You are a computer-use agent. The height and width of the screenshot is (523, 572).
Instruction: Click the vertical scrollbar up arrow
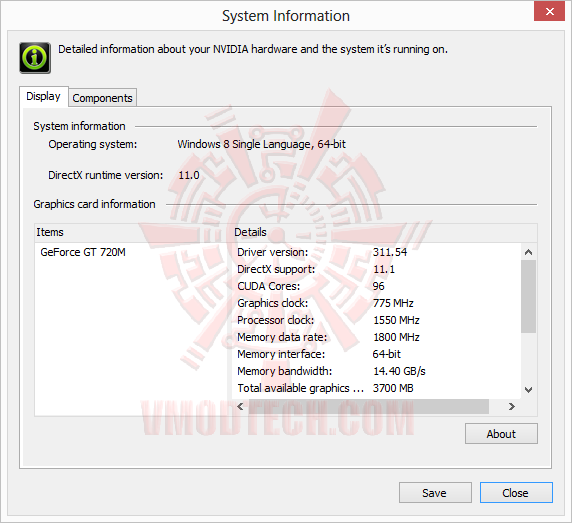tap(528, 252)
